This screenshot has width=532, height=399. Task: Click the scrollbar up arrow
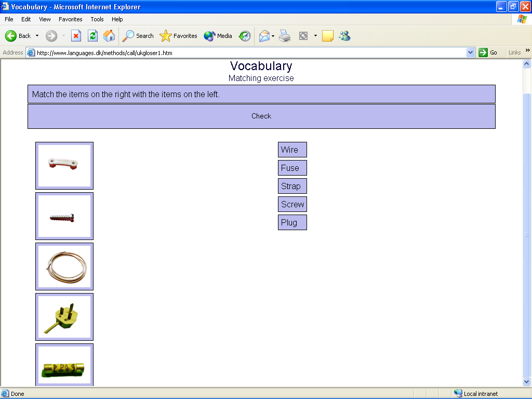pyautogui.click(x=527, y=63)
